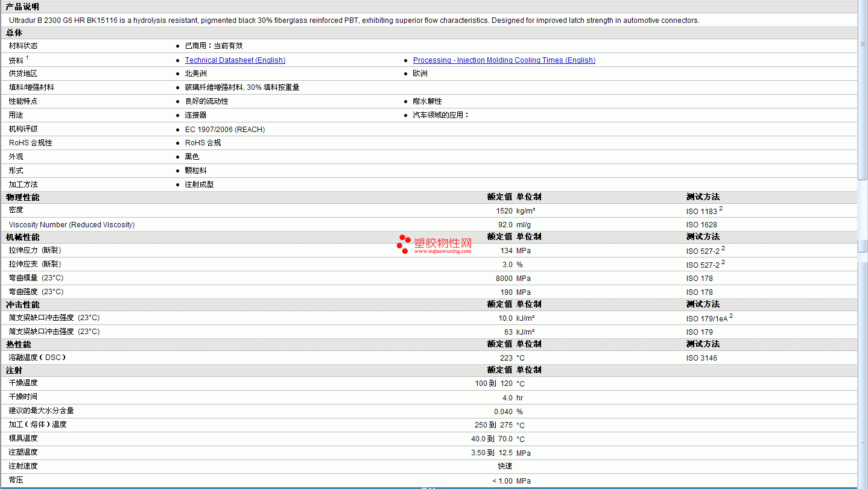
Task: Click the "供货地区" row label
Action: (x=23, y=74)
